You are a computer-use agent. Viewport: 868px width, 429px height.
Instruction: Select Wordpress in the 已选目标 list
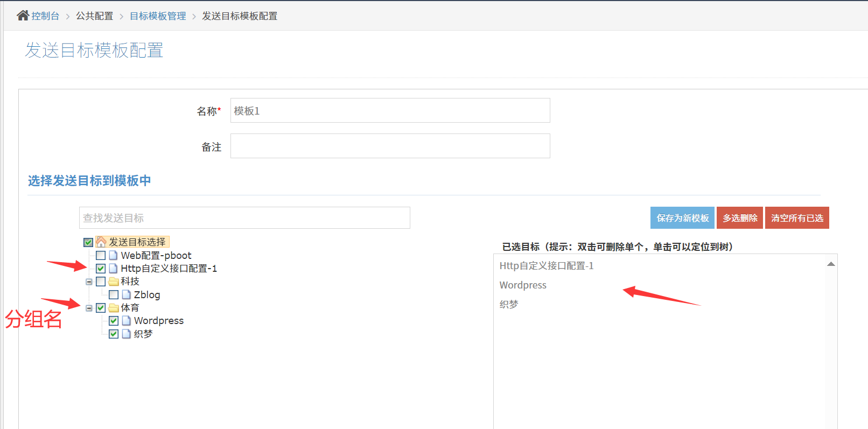(523, 285)
